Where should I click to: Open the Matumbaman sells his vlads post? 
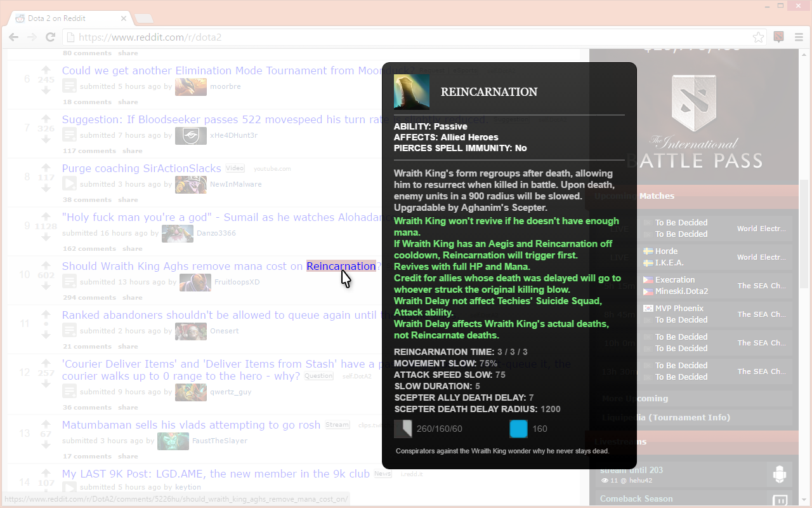[191, 425]
